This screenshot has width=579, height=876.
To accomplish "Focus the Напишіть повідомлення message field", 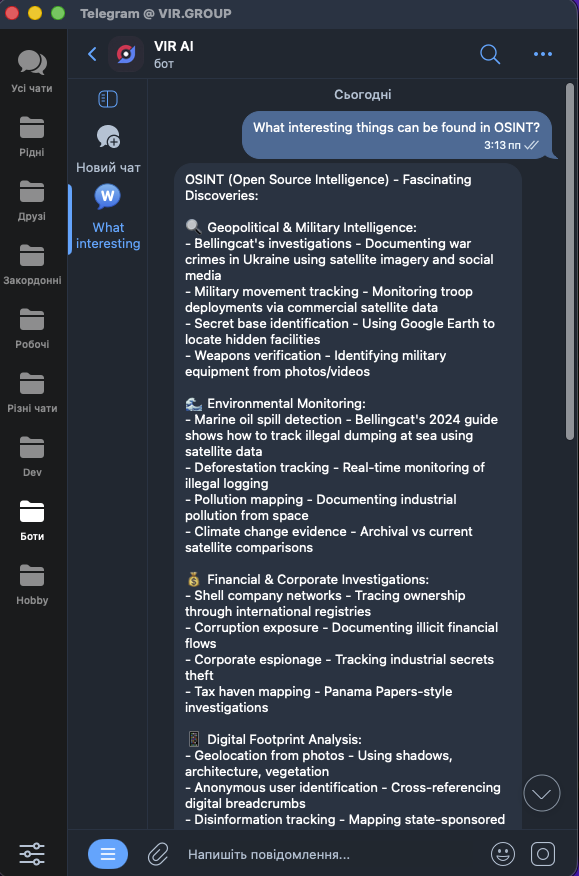I will coord(330,854).
